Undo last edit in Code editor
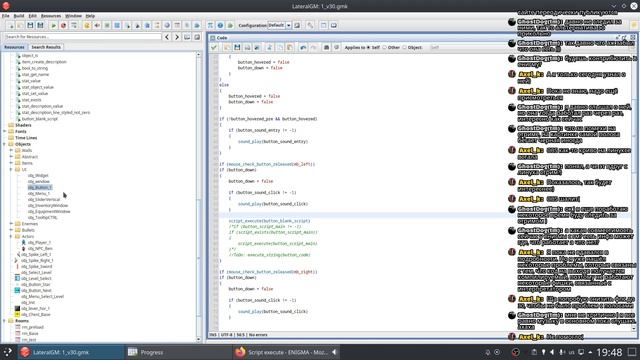This screenshot has width=640, height=360. click(x=303, y=48)
